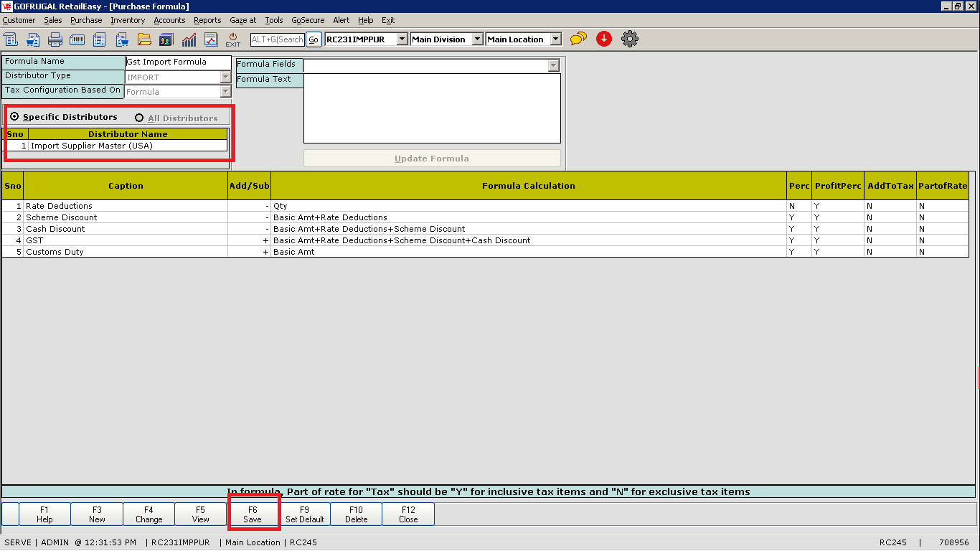Open the bar chart with rising arrow icon

tap(189, 39)
